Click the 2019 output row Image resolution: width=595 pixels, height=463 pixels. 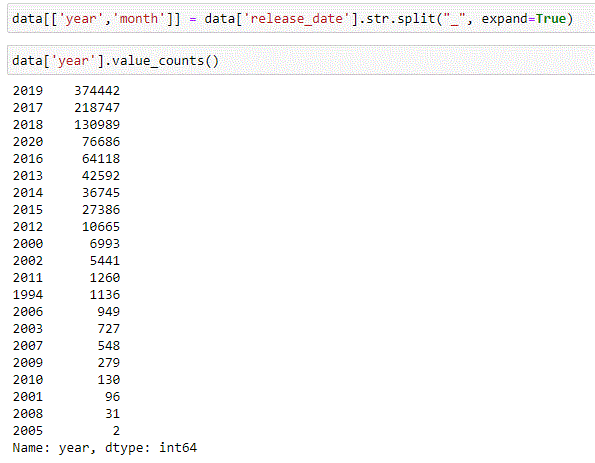66,91
